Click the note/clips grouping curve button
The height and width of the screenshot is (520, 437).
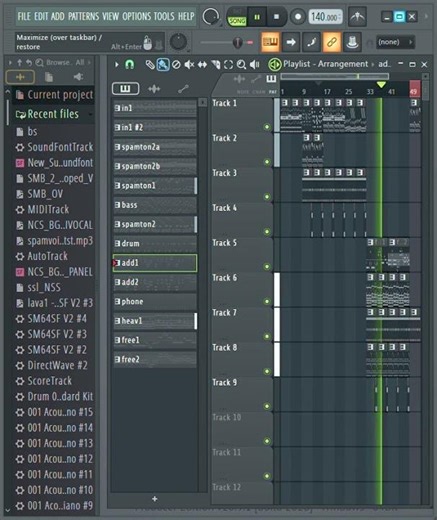311,42
